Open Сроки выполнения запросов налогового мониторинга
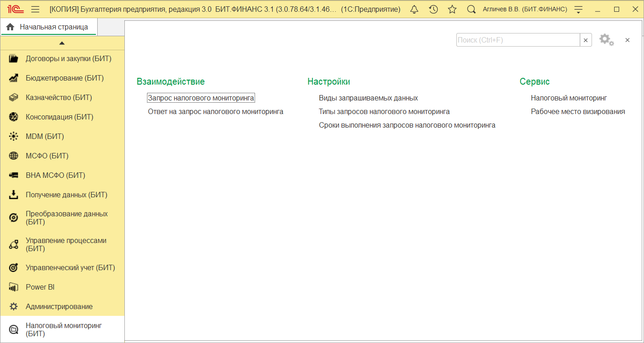The height and width of the screenshot is (343, 644). click(x=407, y=125)
